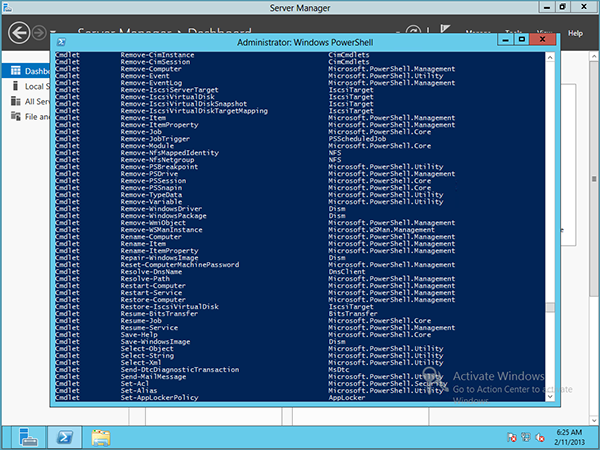Click the Remove-ItemProperty cmdlet text
The width and height of the screenshot is (600, 450).
159,125
